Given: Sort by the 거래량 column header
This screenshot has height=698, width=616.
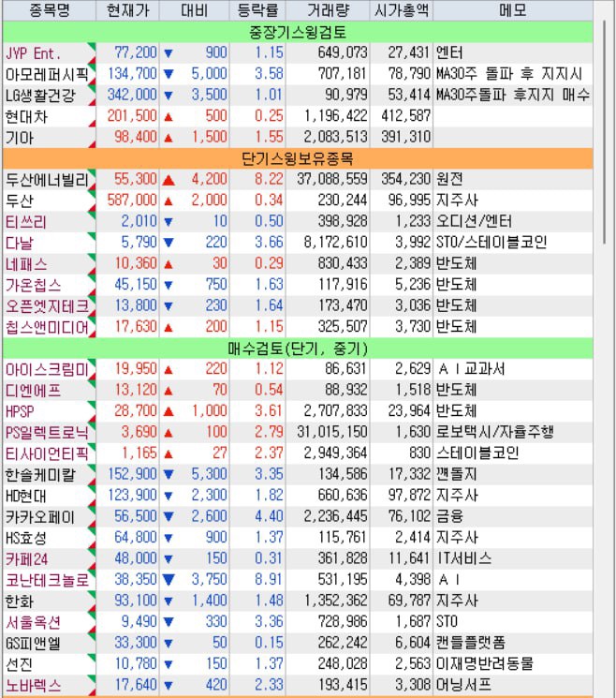Looking at the screenshot, I should [328, 9].
